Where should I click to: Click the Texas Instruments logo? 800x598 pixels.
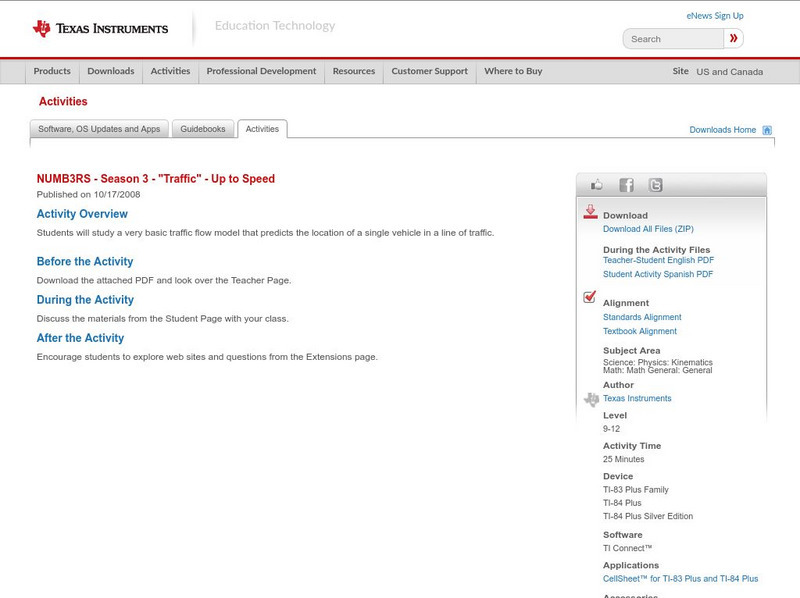click(100, 29)
